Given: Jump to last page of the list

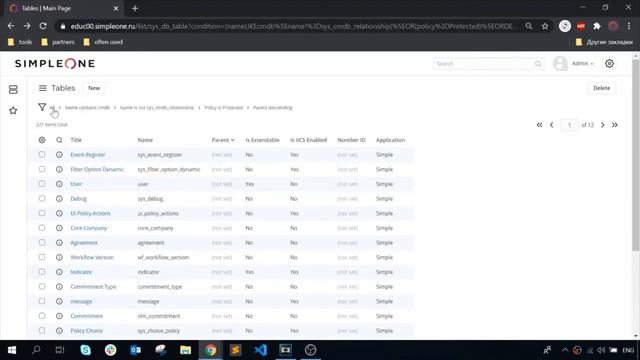Looking at the screenshot, I should point(615,125).
